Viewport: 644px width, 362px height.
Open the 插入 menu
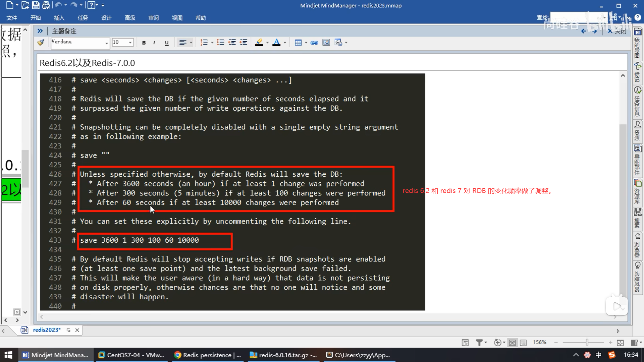pyautogui.click(x=59, y=18)
